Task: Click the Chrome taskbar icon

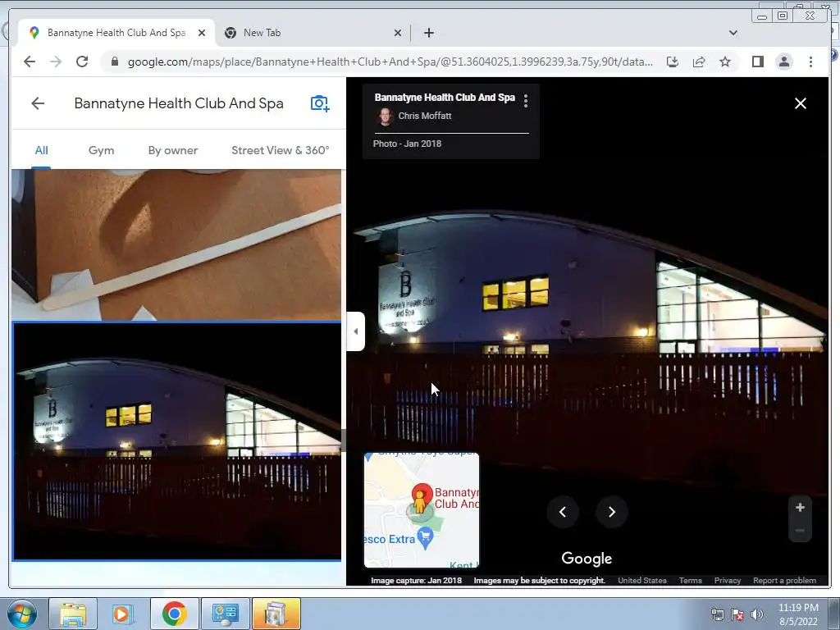Action: pyautogui.click(x=174, y=614)
